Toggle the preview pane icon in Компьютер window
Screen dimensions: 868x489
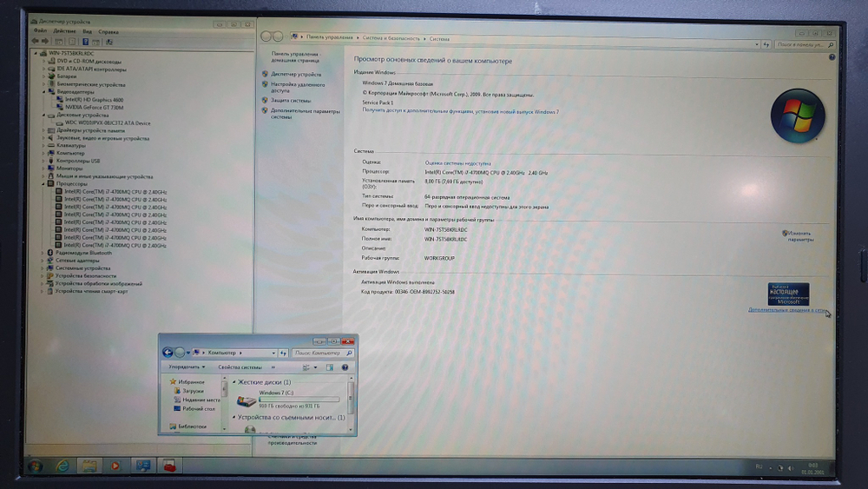click(329, 367)
